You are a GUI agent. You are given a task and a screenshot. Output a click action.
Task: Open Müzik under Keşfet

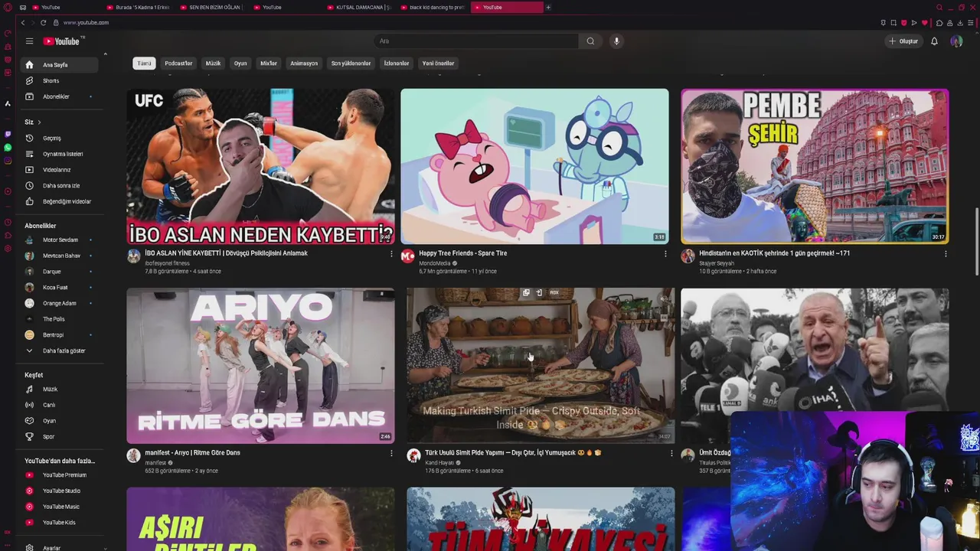pos(60,389)
